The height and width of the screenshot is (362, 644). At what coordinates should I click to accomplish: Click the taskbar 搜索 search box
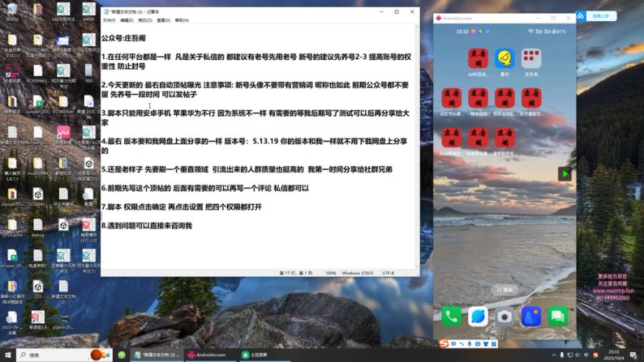(x=57, y=354)
